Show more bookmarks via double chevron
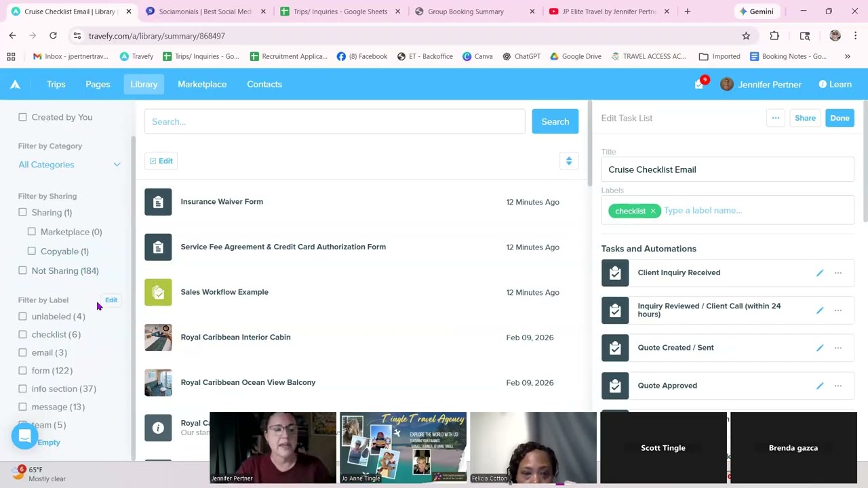 point(847,56)
